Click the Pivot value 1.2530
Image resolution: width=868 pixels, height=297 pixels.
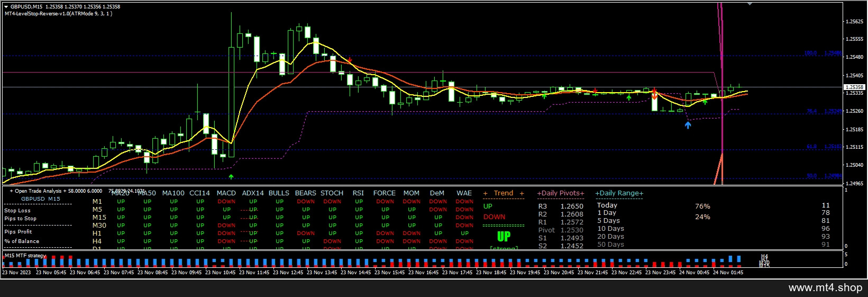(x=572, y=230)
